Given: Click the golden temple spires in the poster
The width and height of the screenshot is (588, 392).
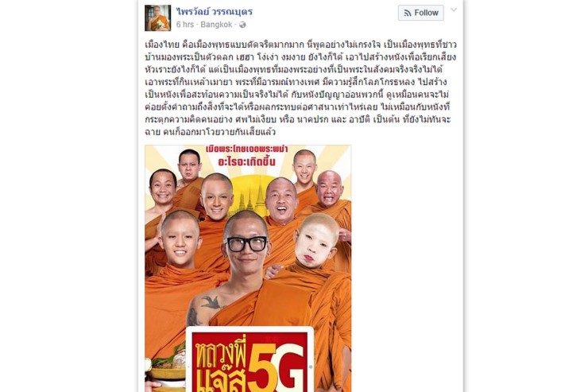Looking at the screenshot, I should [x=250, y=199].
